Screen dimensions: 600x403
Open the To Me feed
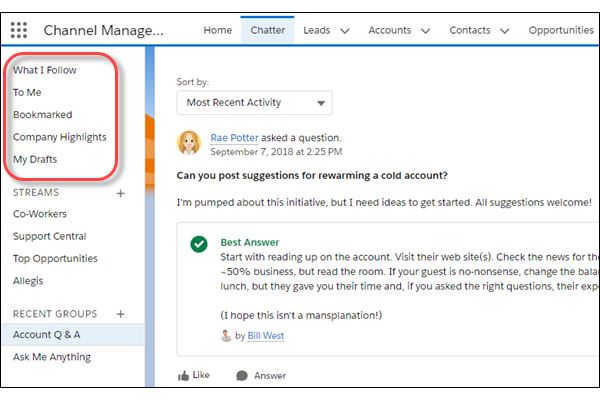click(27, 92)
